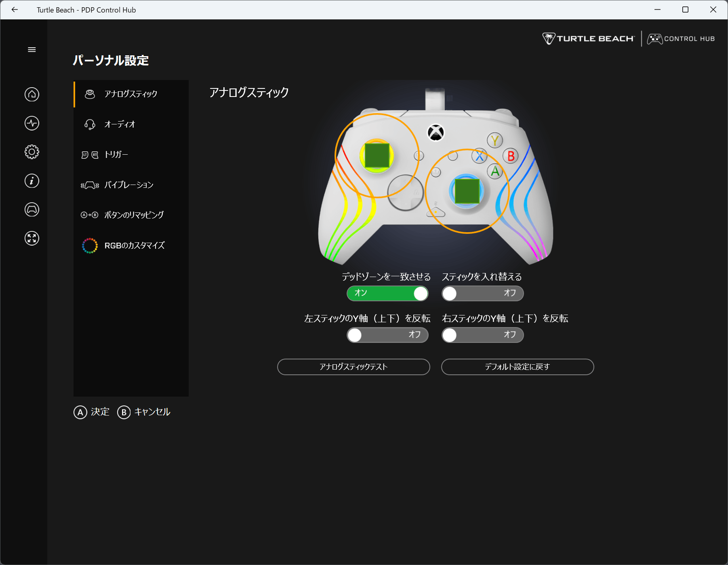Viewport: 728px width, 565px height.
Task: Select the controller sidebar icon
Action: [32, 210]
